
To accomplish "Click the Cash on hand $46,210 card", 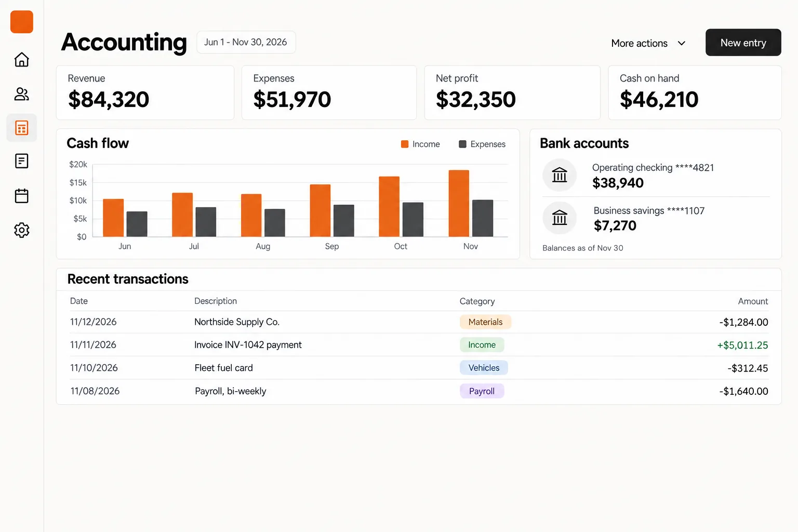I will point(695,92).
